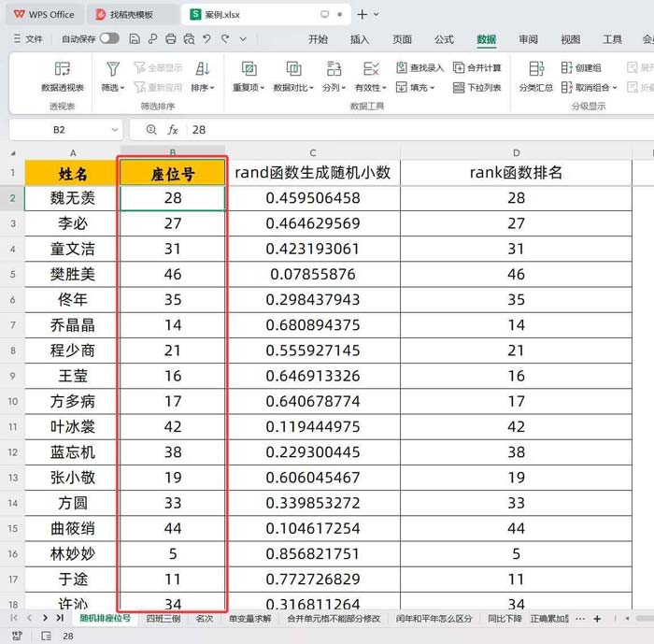Click the 分类汇总 subtotal icon
The height and width of the screenshot is (644, 654).
point(536,69)
